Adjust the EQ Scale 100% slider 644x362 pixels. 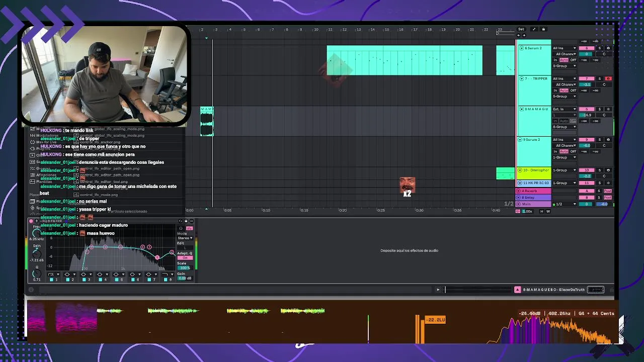[185, 268]
